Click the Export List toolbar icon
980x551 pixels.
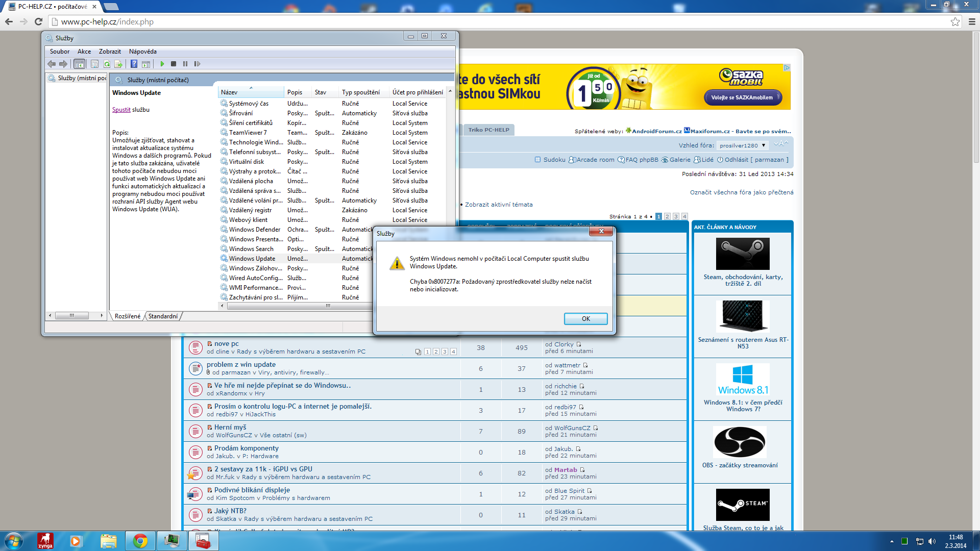118,64
